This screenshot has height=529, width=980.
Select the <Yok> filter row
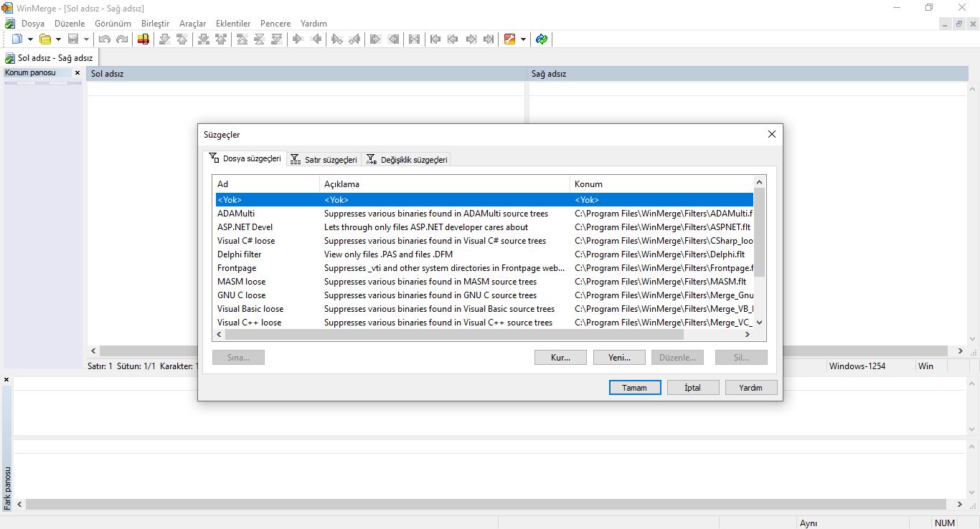(x=484, y=200)
